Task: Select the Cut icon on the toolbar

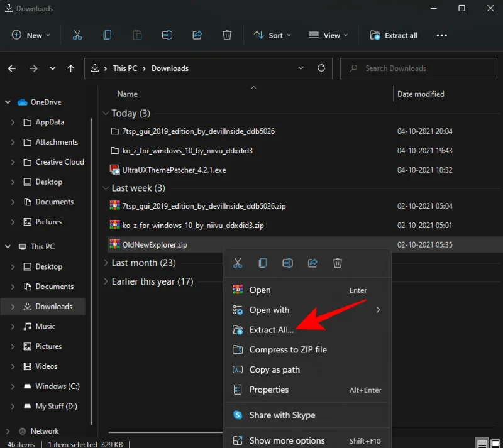Action: [x=77, y=35]
